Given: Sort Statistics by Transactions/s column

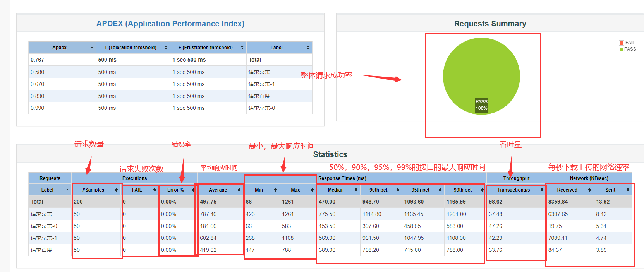Looking at the screenshot, I should [516, 190].
